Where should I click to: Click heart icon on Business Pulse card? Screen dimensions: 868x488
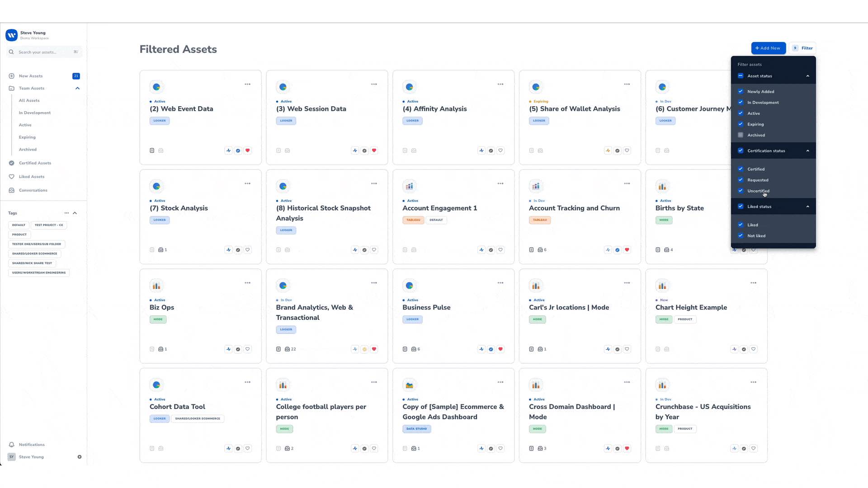(500, 349)
